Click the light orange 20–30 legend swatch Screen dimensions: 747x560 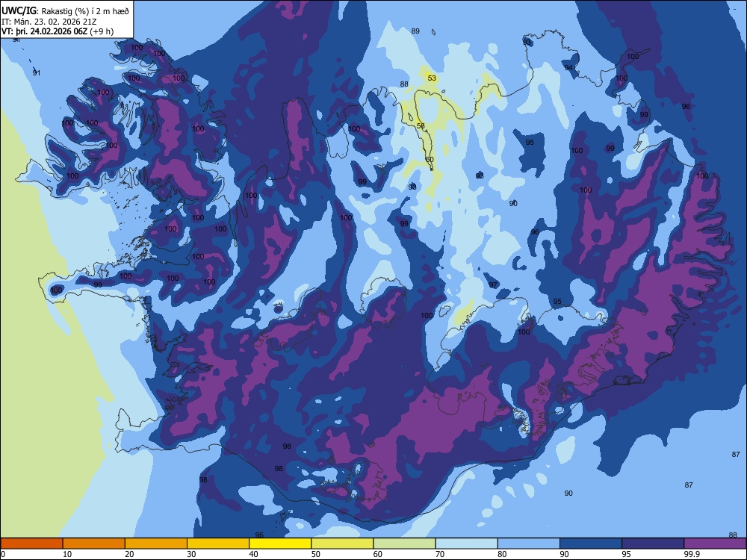tap(156, 544)
